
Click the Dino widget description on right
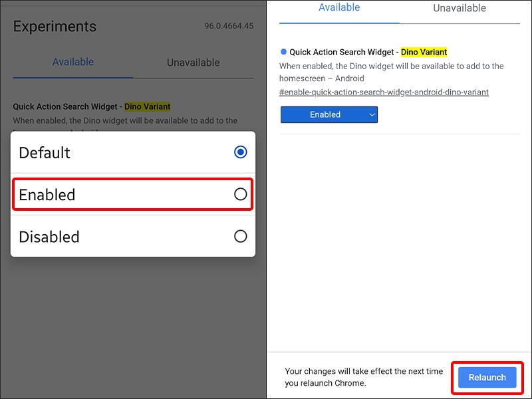coord(391,72)
